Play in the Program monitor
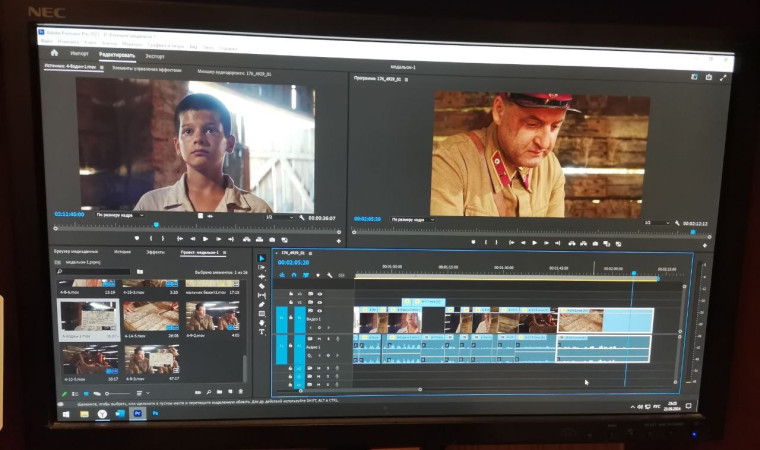The width and height of the screenshot is (760, 450). coord(535,243)
